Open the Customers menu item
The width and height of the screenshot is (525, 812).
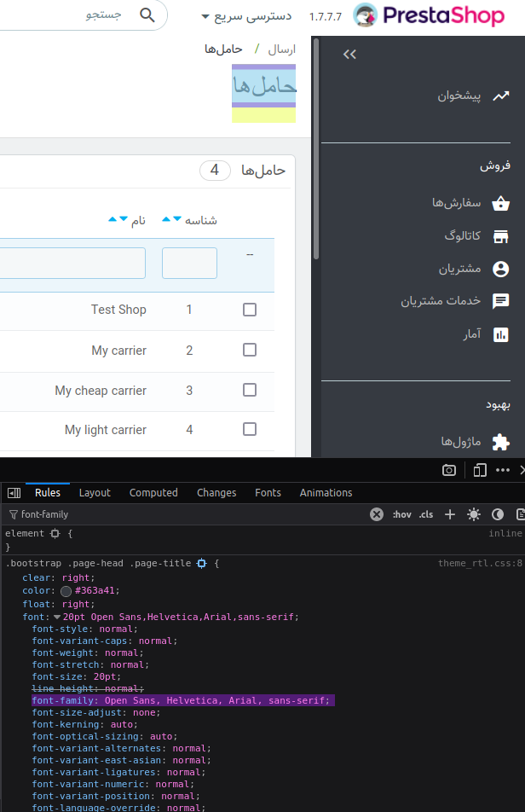(460, 269)
